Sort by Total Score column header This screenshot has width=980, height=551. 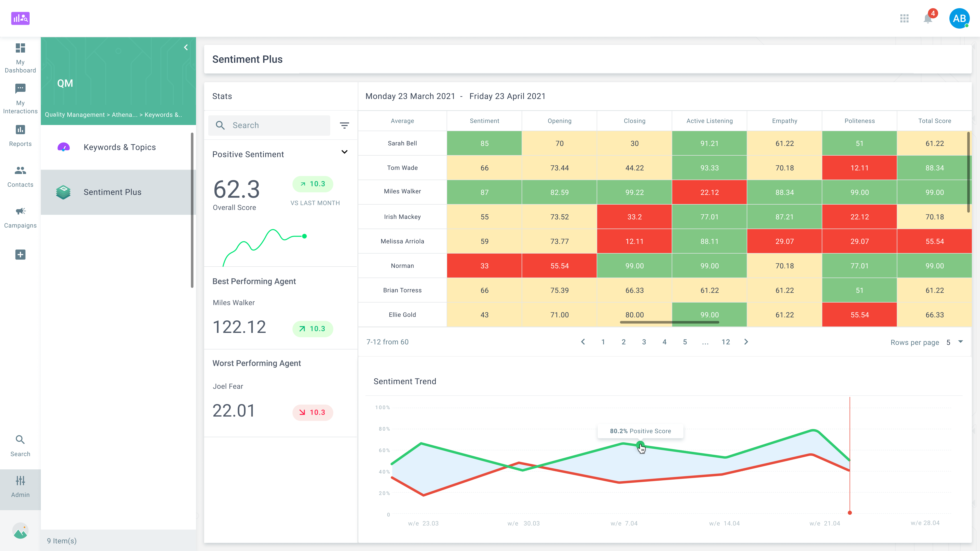934,121
